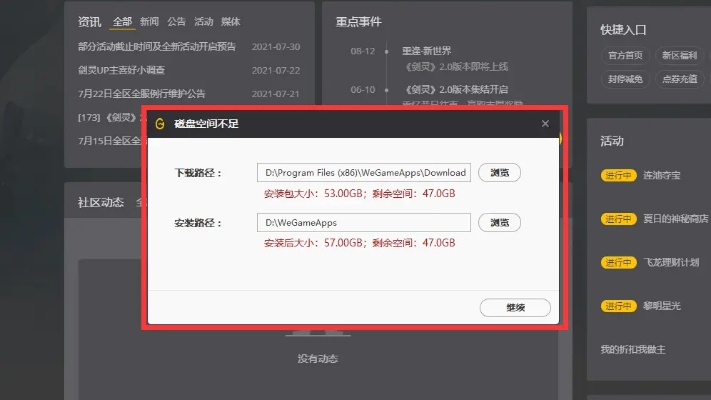Click the 进行中 badge beside 黎明星光
711x400 pixels.
tap(617, 306)
